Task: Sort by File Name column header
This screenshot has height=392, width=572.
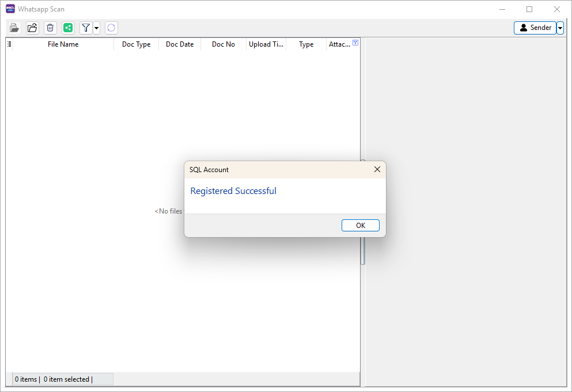Action: [x=63, y=44]
